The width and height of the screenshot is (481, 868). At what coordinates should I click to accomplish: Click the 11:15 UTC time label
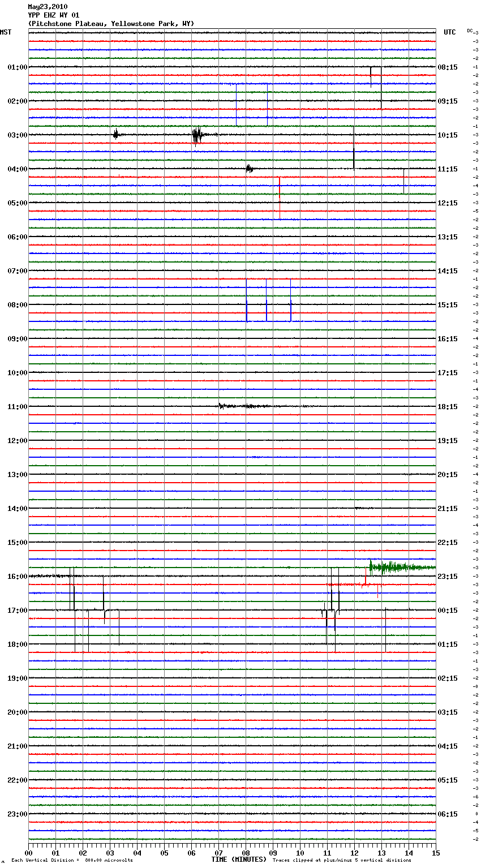click(x=448, y=169)
